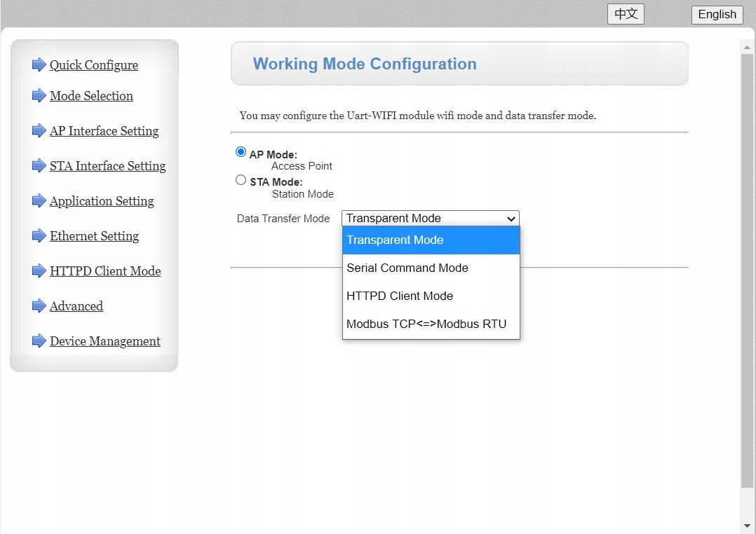This screenshot has width=756, height=534.
Task: Choose HTTPD Client Mode in dropdown list
Action: pos(400,296)
